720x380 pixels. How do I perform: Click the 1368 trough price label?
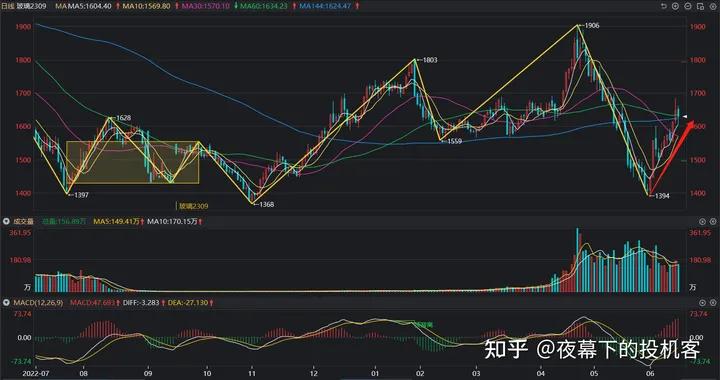pyautogui.click(x=266, y=204)
